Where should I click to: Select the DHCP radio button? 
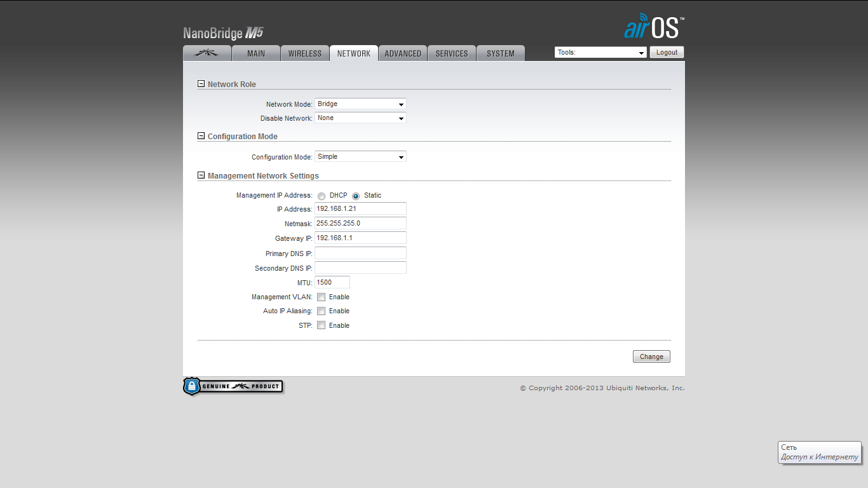322,196
